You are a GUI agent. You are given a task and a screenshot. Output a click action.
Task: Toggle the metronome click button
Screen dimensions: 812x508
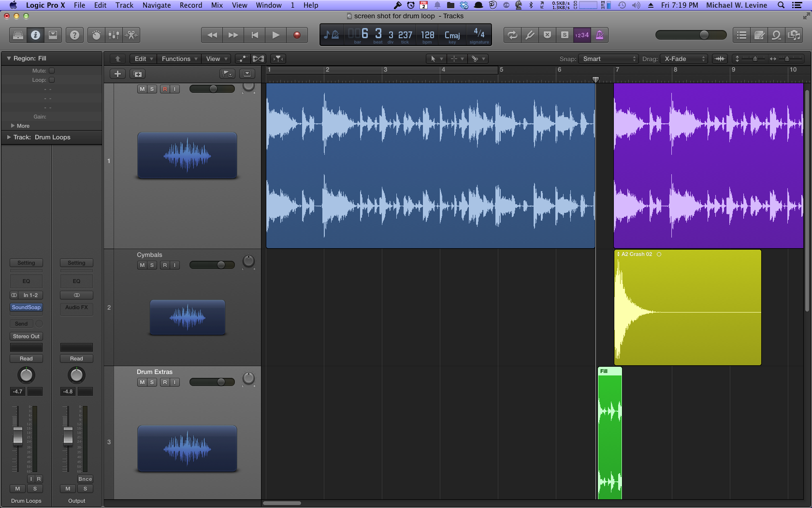(599, 35)
